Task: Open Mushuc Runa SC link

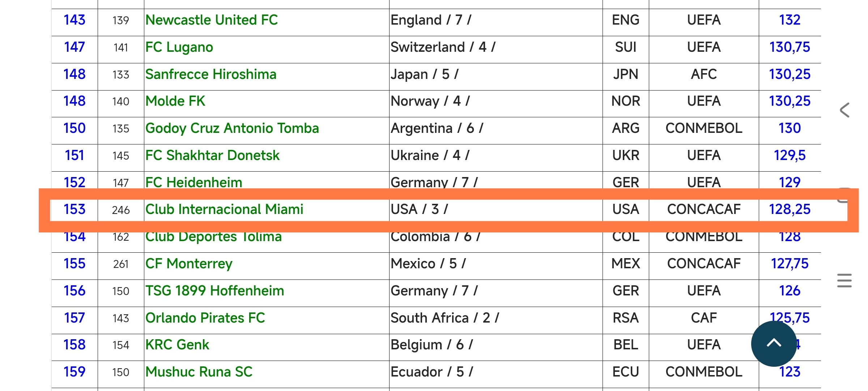Action: click(x=199, y=372)
